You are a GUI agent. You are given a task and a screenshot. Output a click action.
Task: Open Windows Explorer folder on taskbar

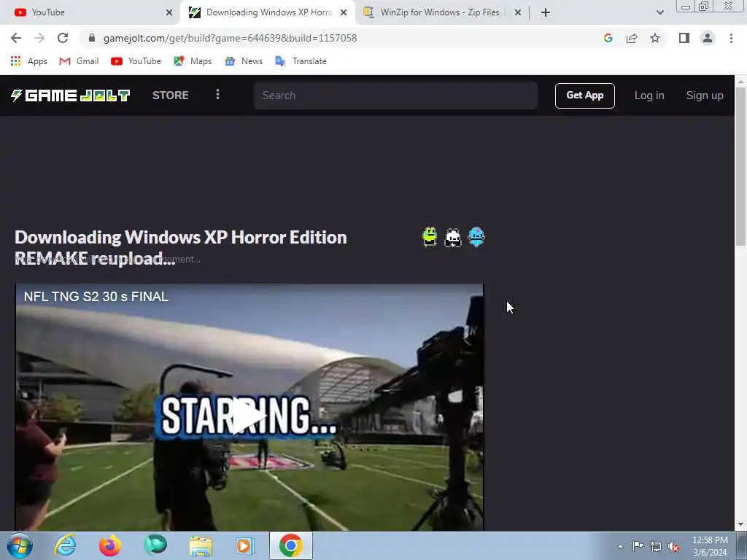point(201,545)
